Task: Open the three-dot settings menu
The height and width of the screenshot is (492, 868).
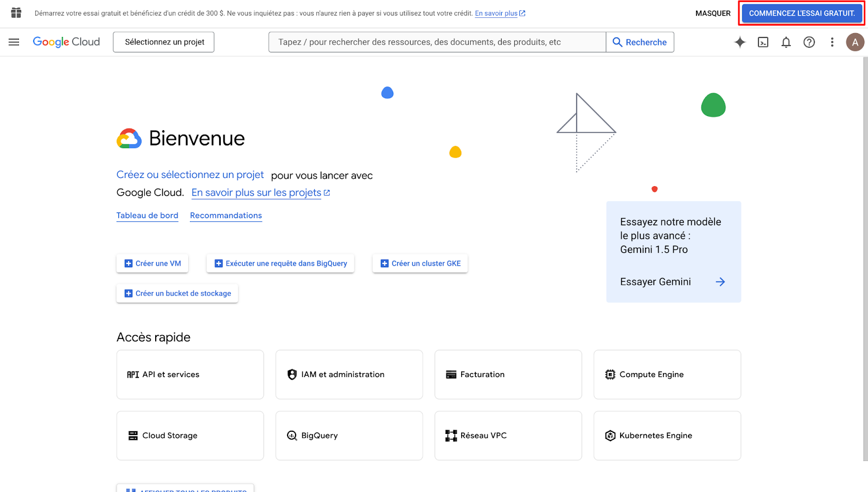Action: pos(832,42)
